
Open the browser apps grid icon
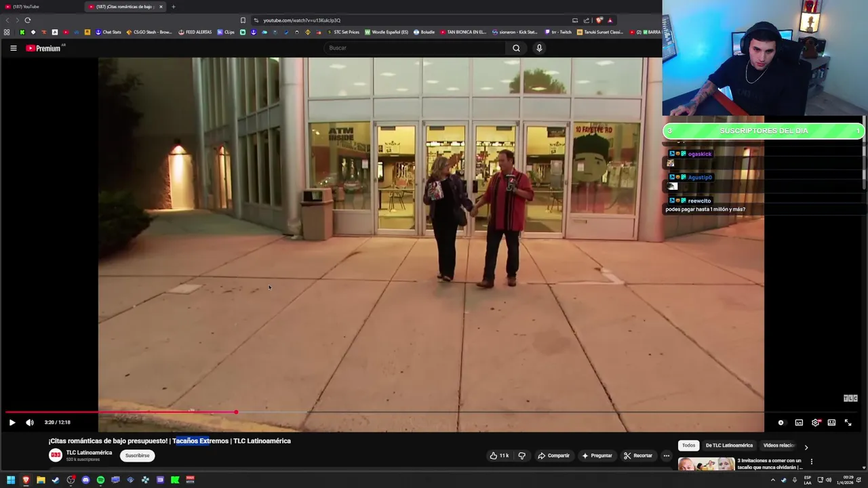tap(7, 32)
